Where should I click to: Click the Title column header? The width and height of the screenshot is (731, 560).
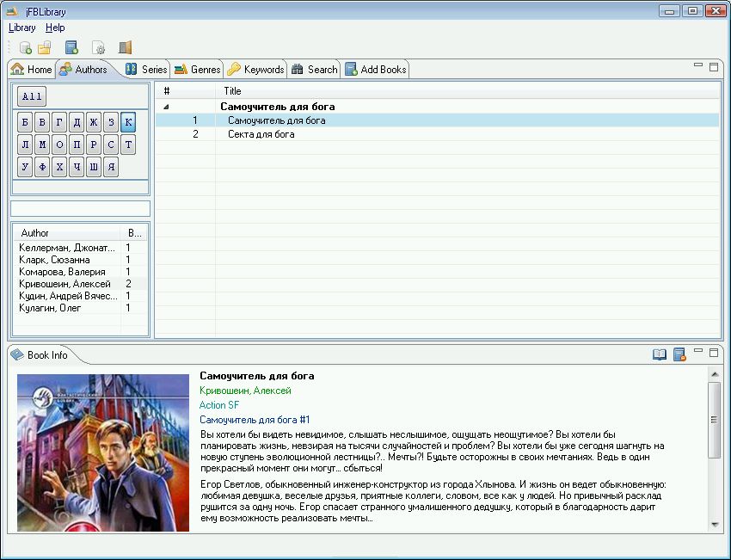coord(468,91)
